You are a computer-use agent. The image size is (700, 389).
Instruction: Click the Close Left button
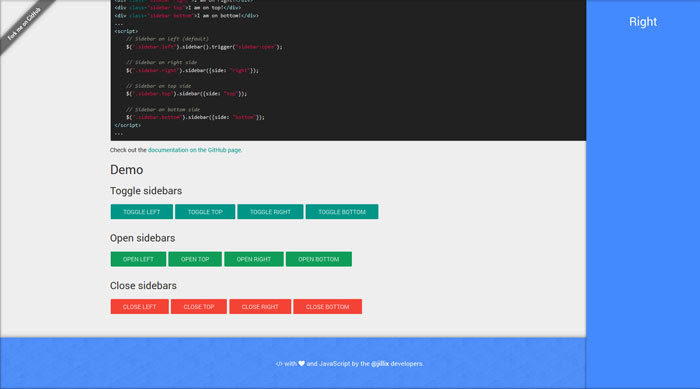(x=140, y=307)
